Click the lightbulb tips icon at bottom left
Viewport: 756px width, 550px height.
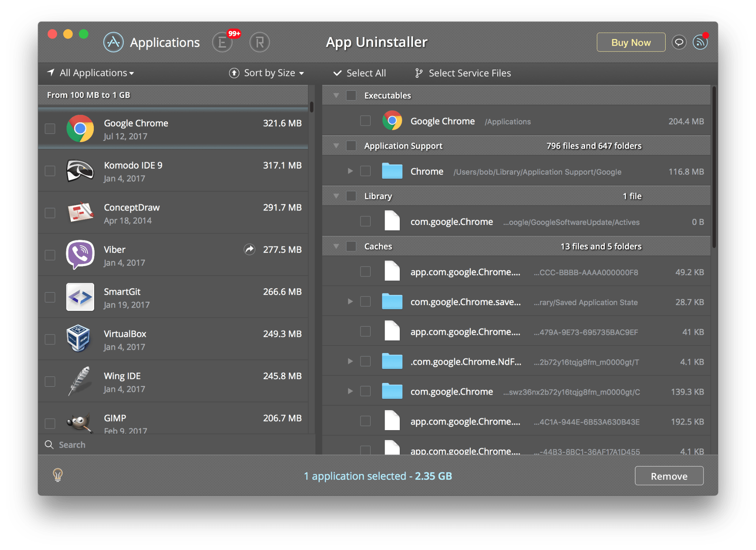click(x=57, y=476)
